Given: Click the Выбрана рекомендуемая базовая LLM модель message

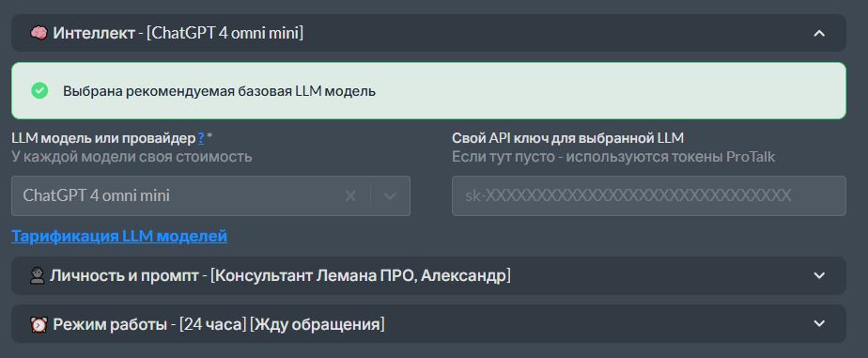Looking at the screenshot, I should coord(219,91).
